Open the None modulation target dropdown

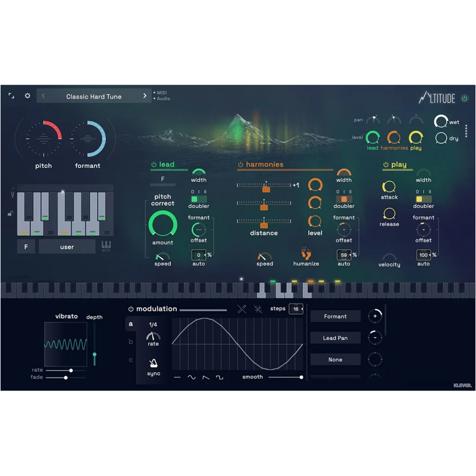click(335, 359)
